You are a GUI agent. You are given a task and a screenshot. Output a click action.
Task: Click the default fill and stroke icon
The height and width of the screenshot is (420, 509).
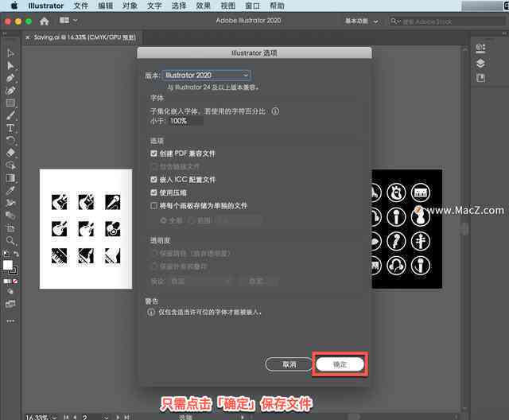pos(6,254)
